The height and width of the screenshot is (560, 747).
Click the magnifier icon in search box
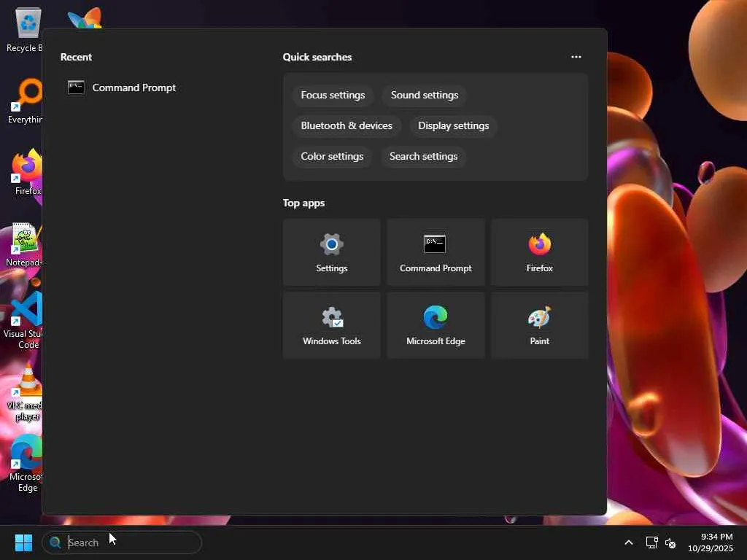(x=55, y=542)
